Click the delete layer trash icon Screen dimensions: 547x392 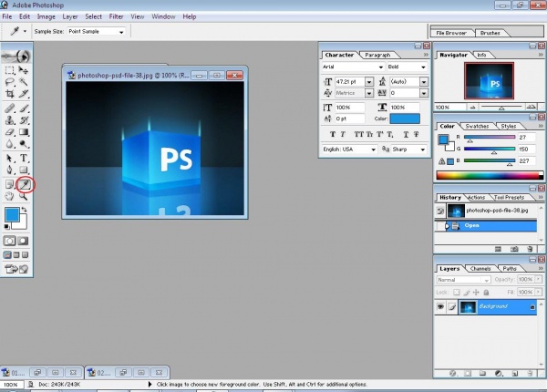529,372
